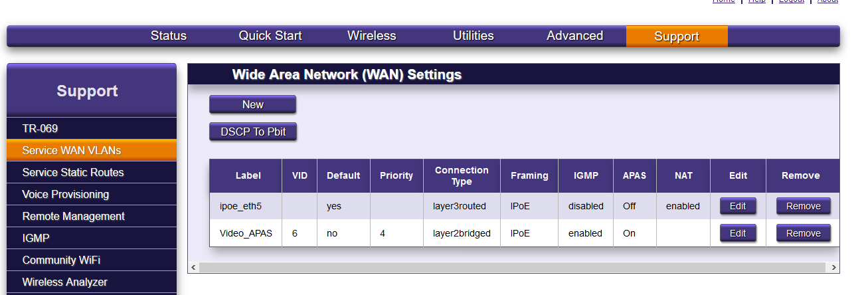Select the Advanced tab

[574, 36]
